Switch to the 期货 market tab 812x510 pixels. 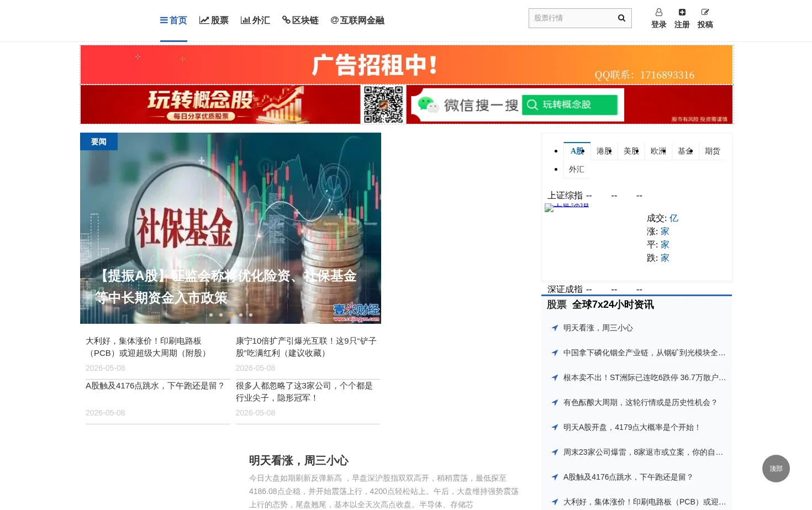point(713,151)
